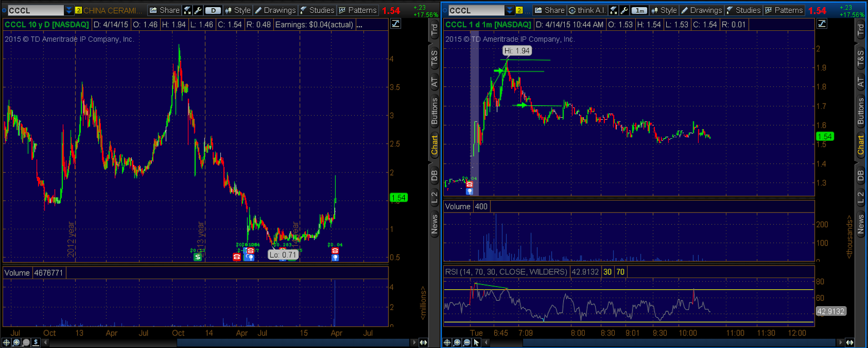Screen dimensions: 868x348
Task: Switch to T&S side tab of left chart
Action: click(x=434, y=58)
